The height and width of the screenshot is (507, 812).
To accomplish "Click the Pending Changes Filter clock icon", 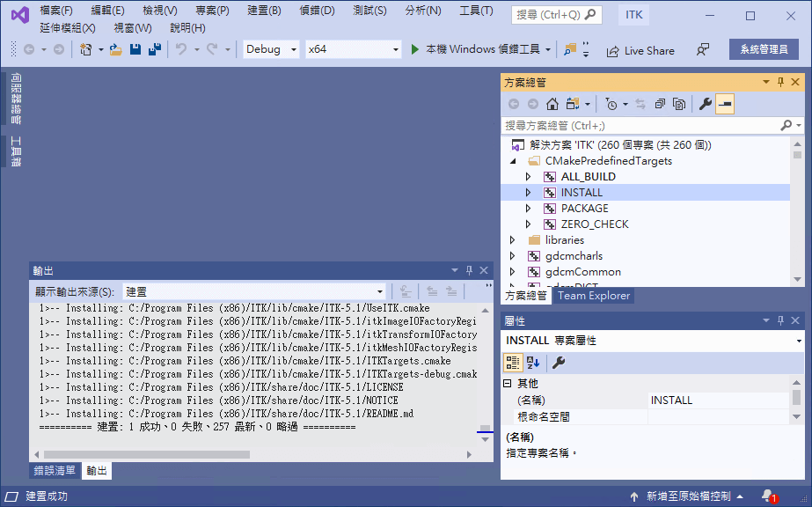I will [x=611, y=104].
